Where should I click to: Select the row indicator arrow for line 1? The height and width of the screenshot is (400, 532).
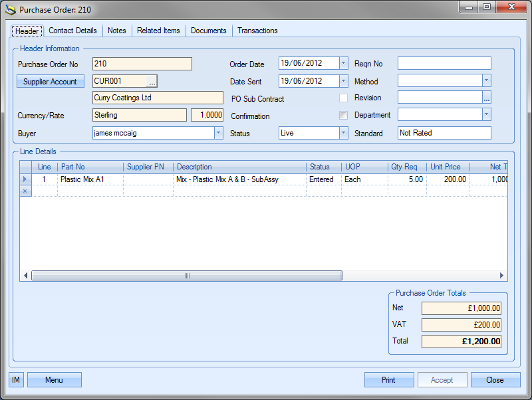26,179
